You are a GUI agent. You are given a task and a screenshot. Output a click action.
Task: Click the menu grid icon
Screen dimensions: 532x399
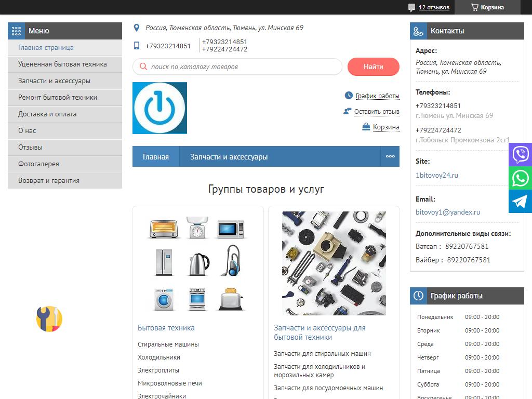click(16, 31)
